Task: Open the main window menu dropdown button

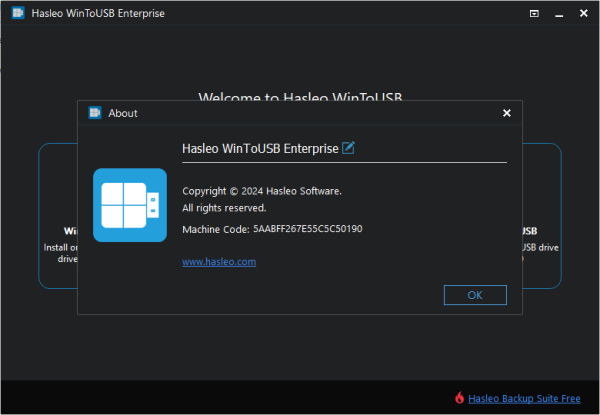Action: [x=534, y=14]
